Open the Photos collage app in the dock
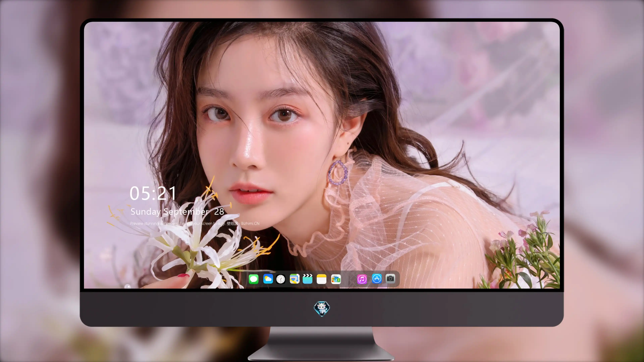This screenshot has width=644, height=362. pos(336,279)
